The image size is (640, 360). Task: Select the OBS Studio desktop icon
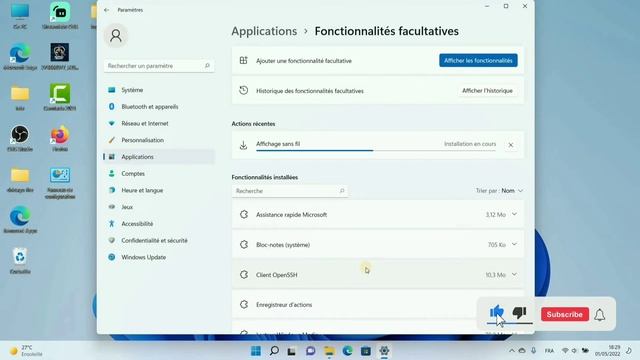[x=20, y=138]
